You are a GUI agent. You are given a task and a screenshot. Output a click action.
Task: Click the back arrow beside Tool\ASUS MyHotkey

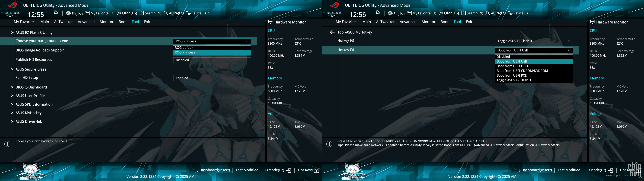click(332, 32)
